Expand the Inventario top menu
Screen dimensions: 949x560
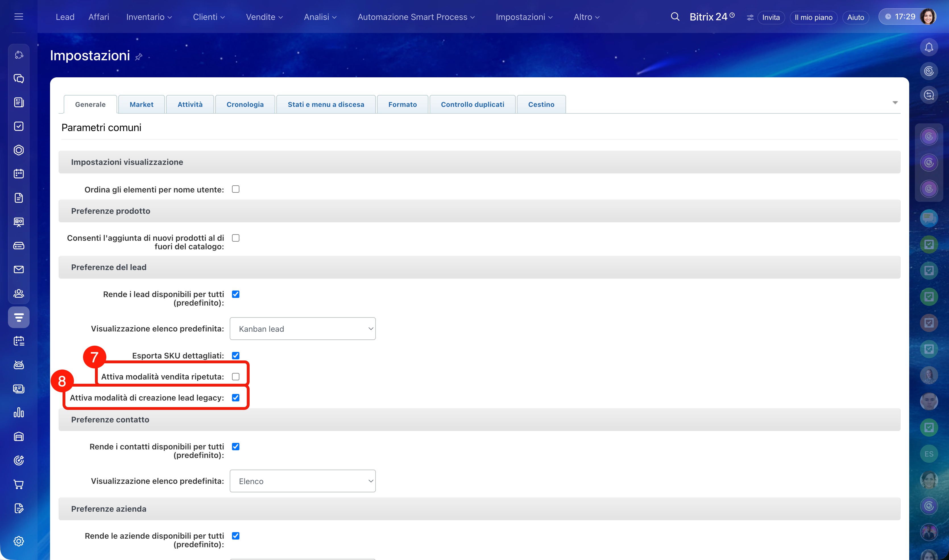[x=149, y=17]
